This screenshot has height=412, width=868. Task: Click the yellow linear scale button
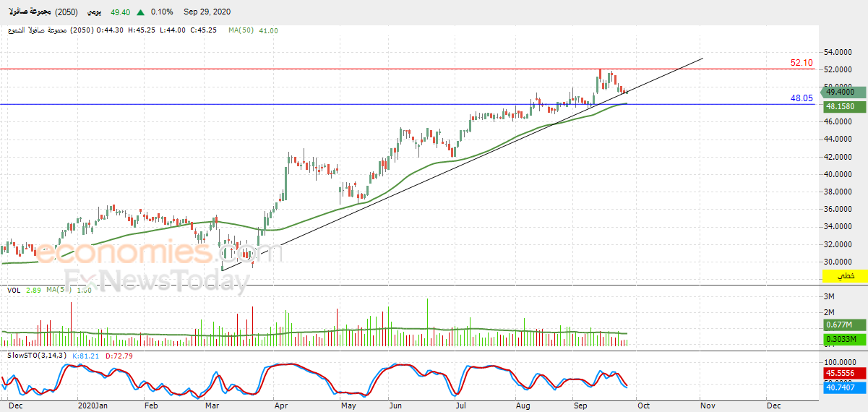click(x=845, y=276)
